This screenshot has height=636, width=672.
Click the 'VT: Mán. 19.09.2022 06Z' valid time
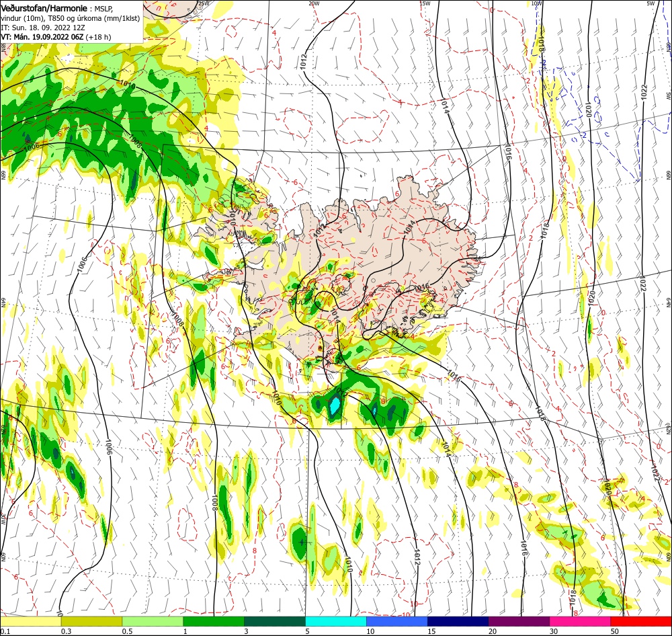(42, 37)
